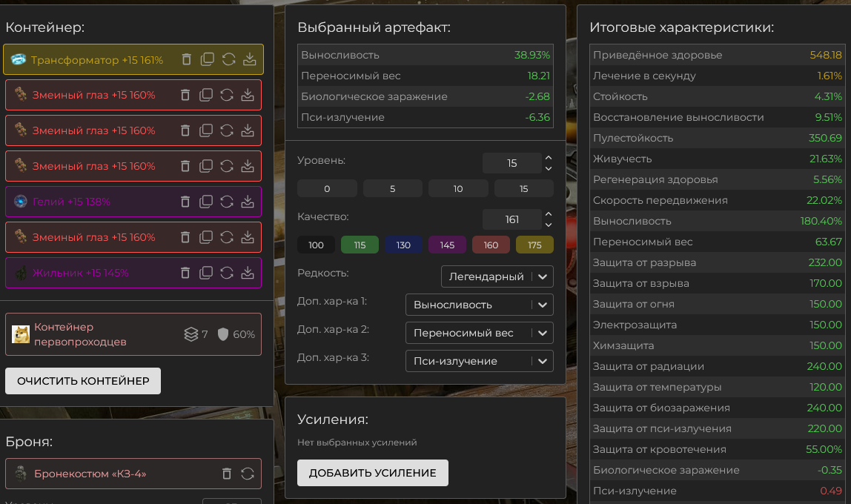Select the Гелий +15 138% row
Image resolution: width=851 pixels, height=504 pixels.
(x=133, y=202)
